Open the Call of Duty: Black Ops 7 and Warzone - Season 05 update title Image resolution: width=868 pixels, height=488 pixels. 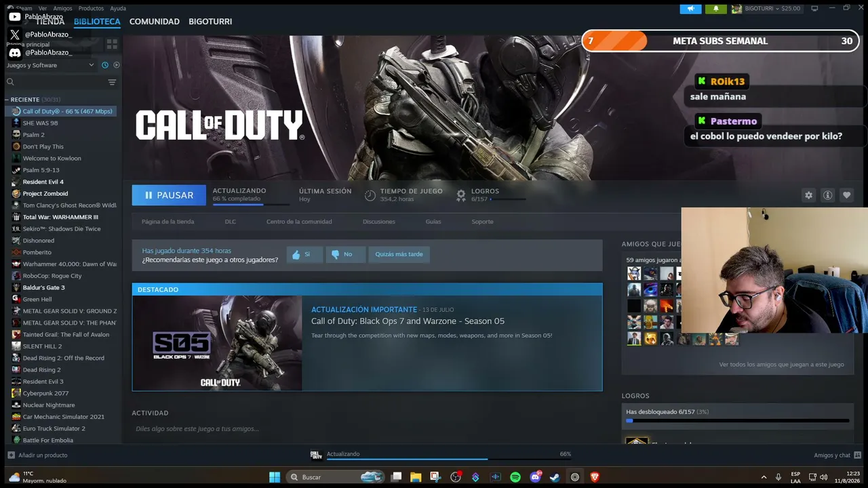pos(408,321)
